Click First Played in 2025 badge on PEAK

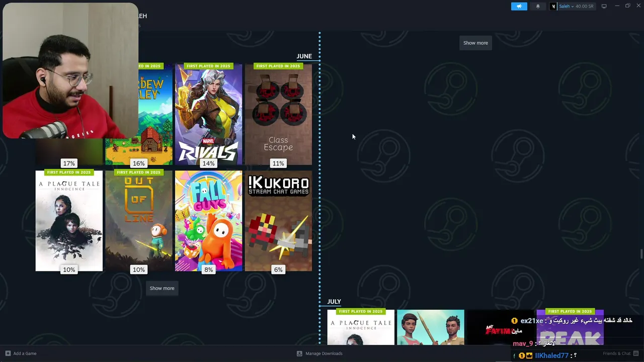(x=570, y=311)
